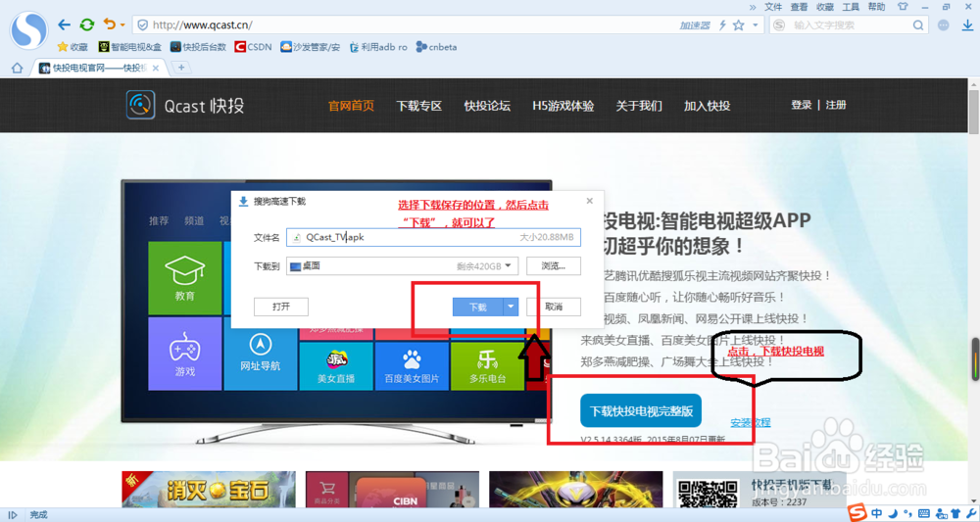Edit the QCast_TV.apk file name field
Image resolution: width=980 pixels, height=522 pixels.
tap(434, 237)
